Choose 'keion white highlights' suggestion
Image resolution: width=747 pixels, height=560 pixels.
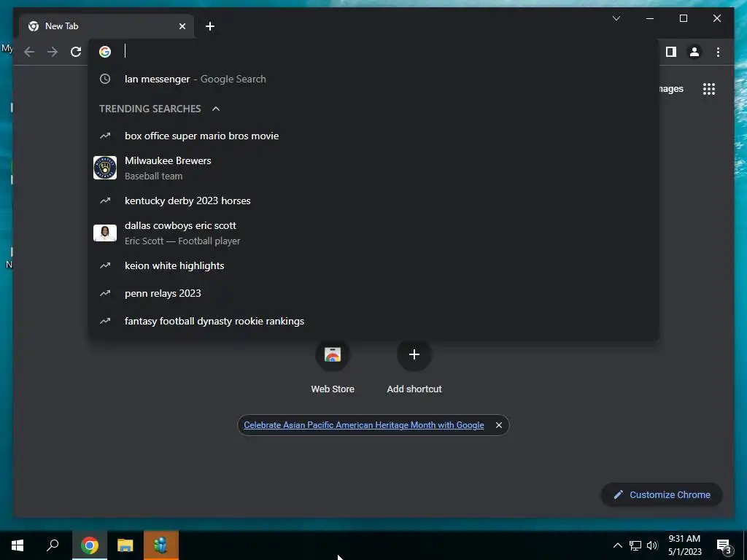pos(373,265)
